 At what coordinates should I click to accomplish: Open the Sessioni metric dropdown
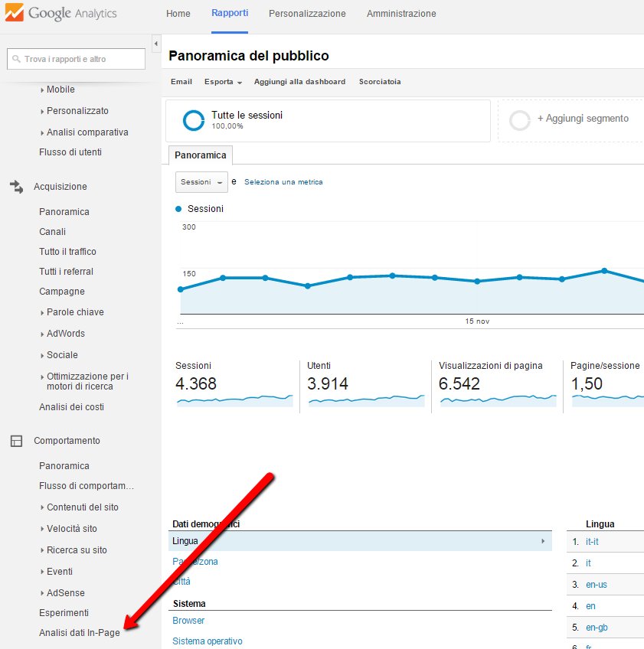pyautogui.click(x=201, y=182)
